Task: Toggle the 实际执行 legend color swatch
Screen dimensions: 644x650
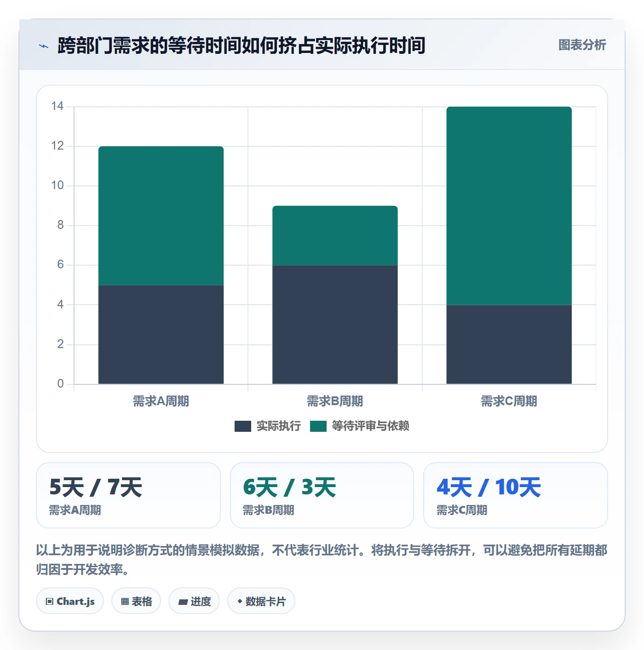Action: coord(242,426)
